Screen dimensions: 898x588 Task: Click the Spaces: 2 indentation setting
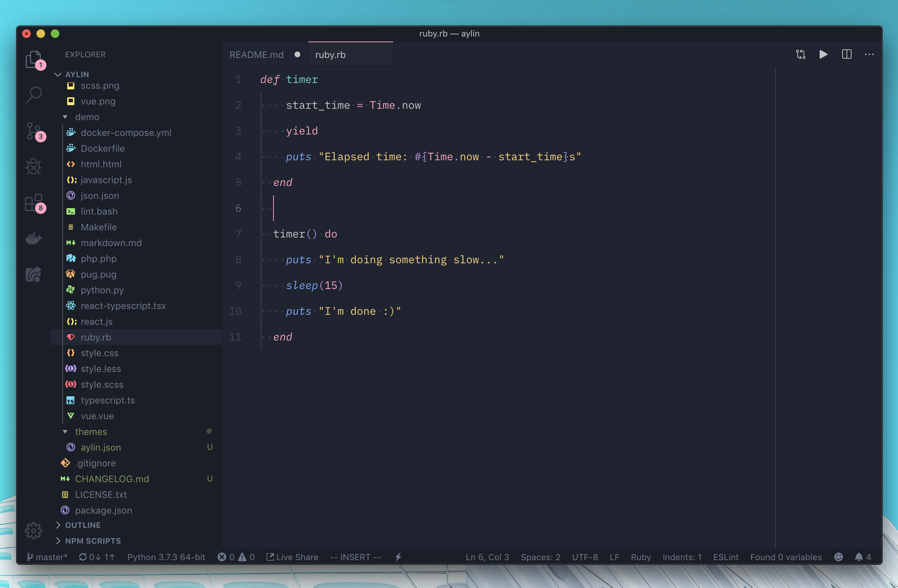point(540,557)
